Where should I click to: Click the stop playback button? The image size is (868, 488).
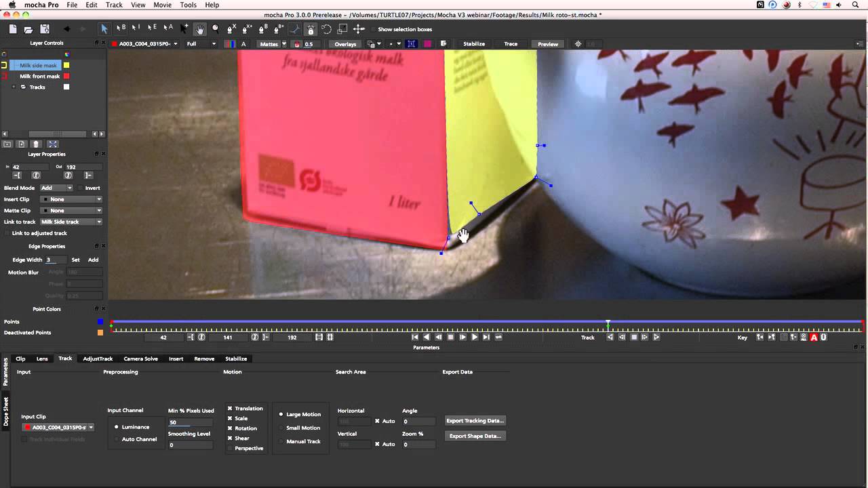450,337
